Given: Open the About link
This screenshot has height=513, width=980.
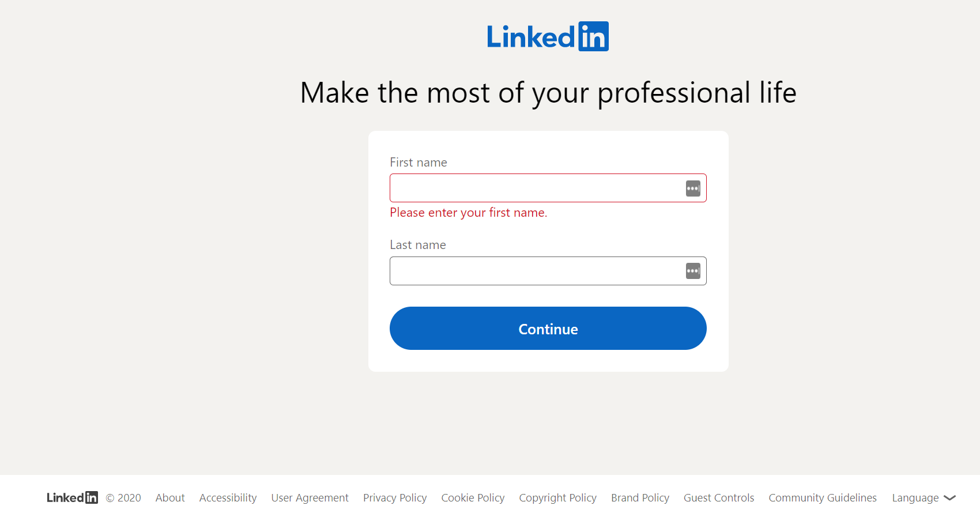Looking at the screenshot, I should coord(170,498).
